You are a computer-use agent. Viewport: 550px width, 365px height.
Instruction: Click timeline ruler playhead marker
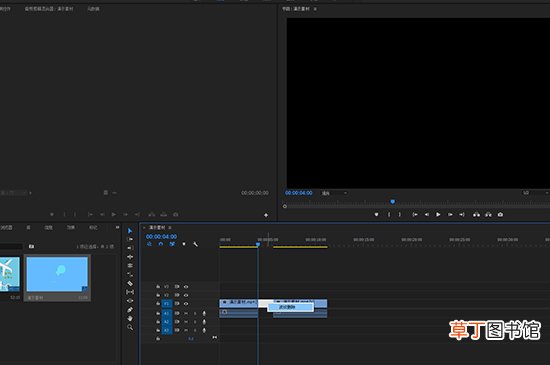(258, 244)
